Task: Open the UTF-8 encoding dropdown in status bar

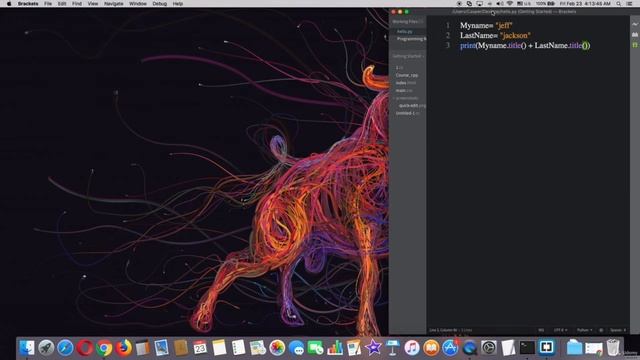Action: 560,330
